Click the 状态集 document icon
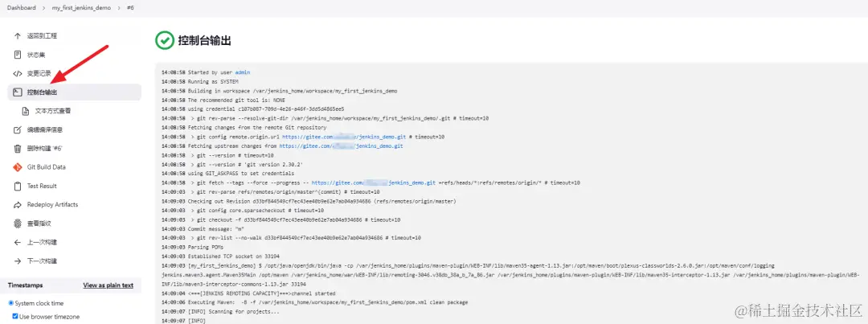The image size is (868, 324). coord(17,55)
